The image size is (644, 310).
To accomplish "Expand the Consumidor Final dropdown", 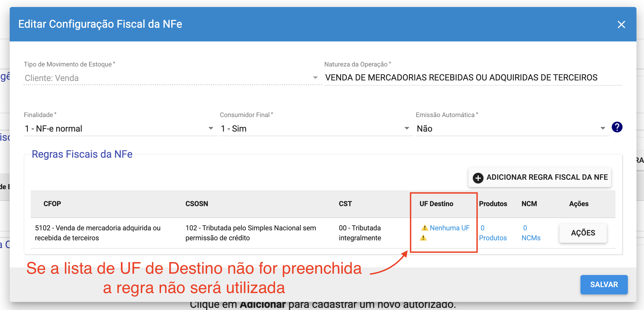I will tap(316, 129).
